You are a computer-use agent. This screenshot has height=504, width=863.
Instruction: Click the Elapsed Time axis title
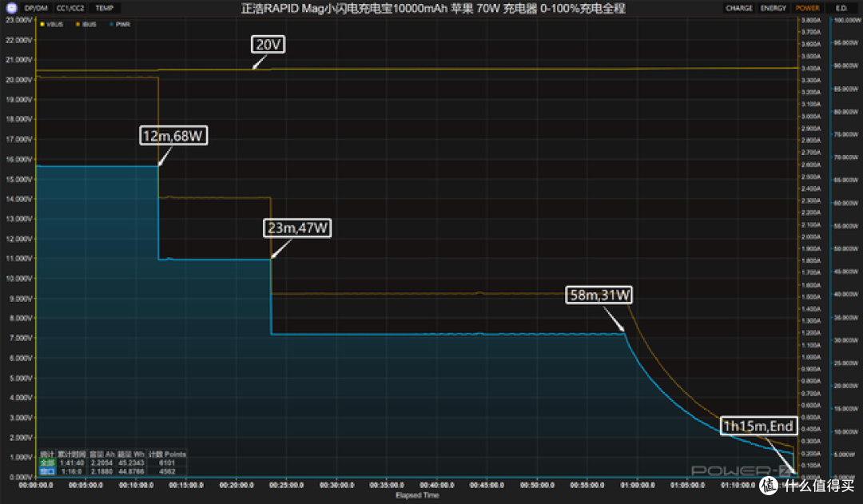417,495
